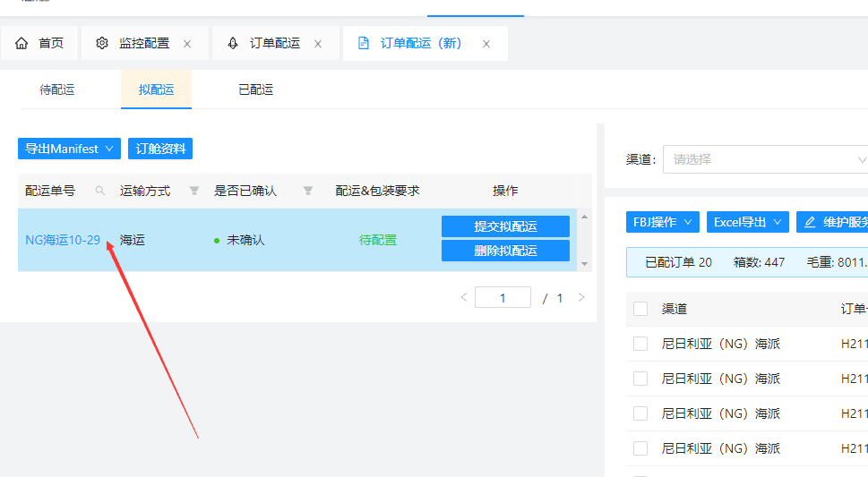
Task: Go to next page arrow in pagination
Action: pyautogui.click(x=581, y=298)
